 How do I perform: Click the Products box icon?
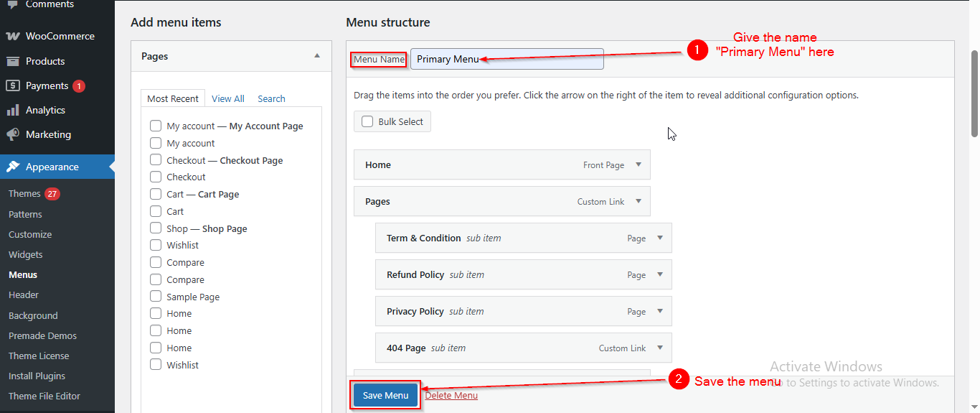coord(13,61)
